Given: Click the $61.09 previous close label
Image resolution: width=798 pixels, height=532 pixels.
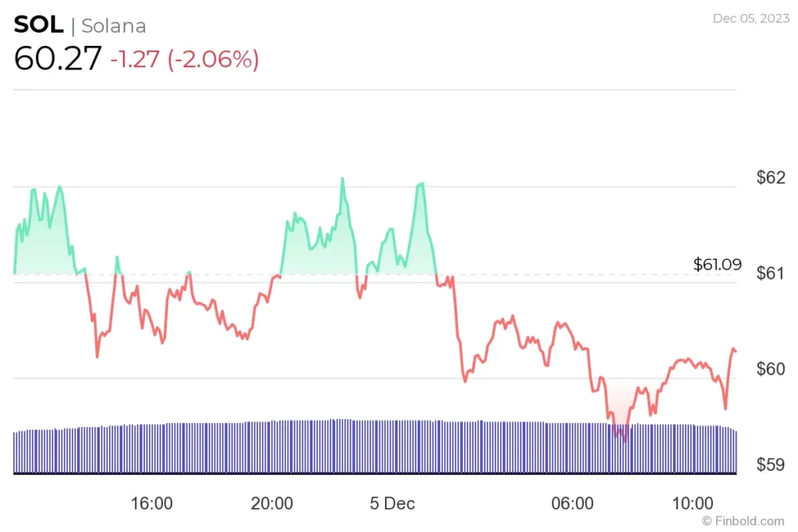Looking at the screenshot, I should tap(717, 265).
